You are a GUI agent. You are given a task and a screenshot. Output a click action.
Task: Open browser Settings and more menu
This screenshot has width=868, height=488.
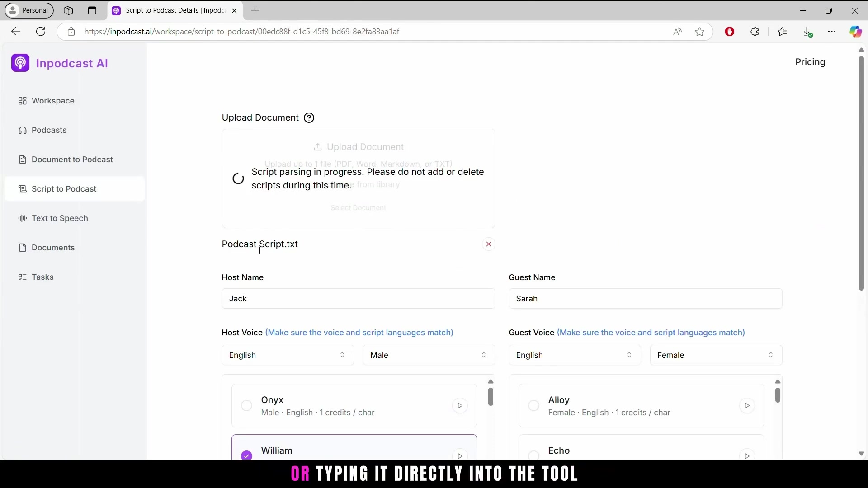pos(832,32)
